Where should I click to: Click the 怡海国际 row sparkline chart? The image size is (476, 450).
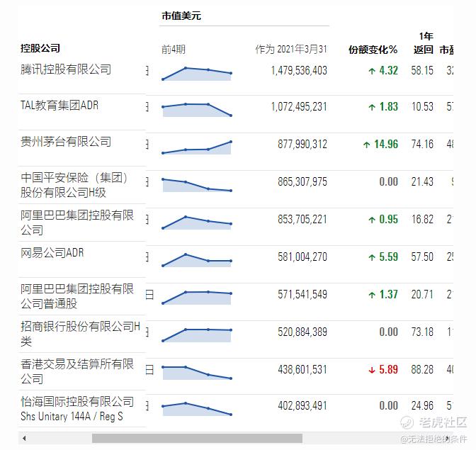(x=197, y=409)
